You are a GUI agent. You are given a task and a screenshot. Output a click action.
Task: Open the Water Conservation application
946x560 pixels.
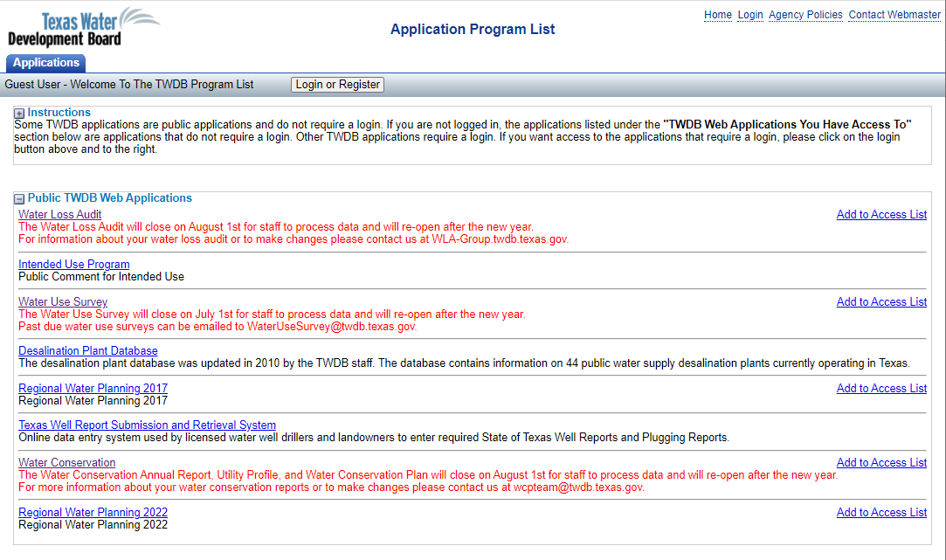(67, 462)
